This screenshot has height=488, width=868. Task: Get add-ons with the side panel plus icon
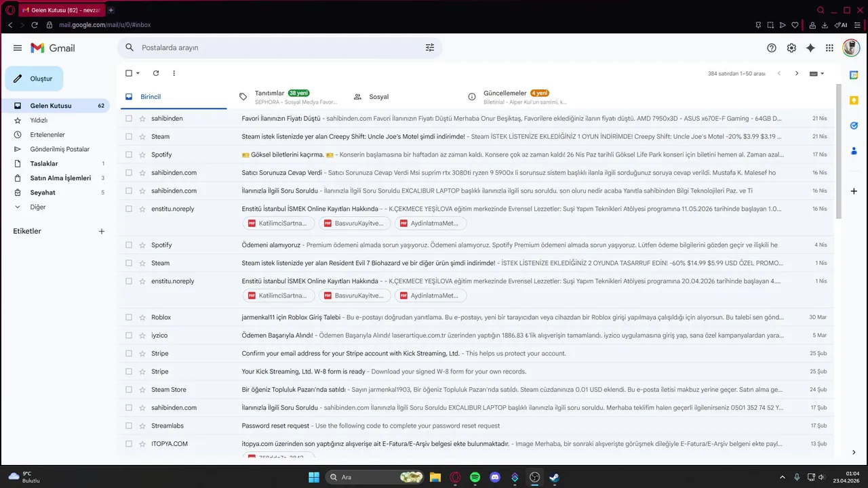[854, 191]
